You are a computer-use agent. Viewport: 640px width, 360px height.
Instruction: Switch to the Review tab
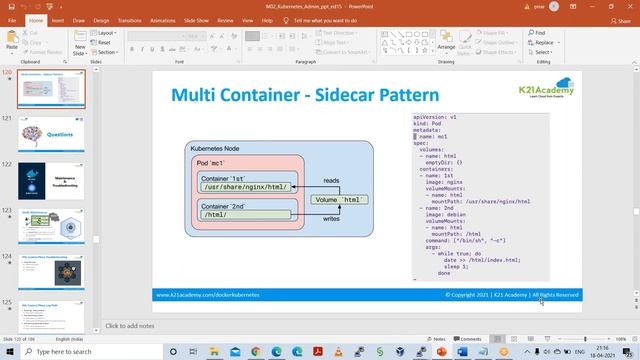point(225,20)
